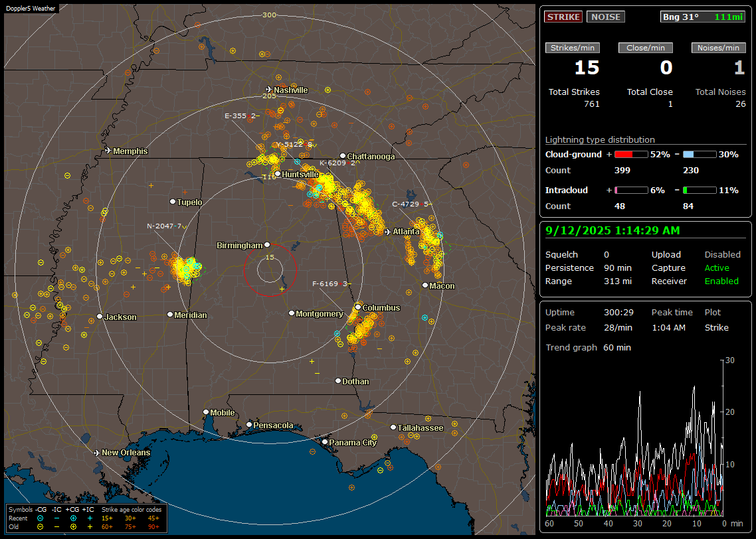Click the STRIKE indicator button
Image resolution: width=756 pixels, height=539 pixels.
563,17
